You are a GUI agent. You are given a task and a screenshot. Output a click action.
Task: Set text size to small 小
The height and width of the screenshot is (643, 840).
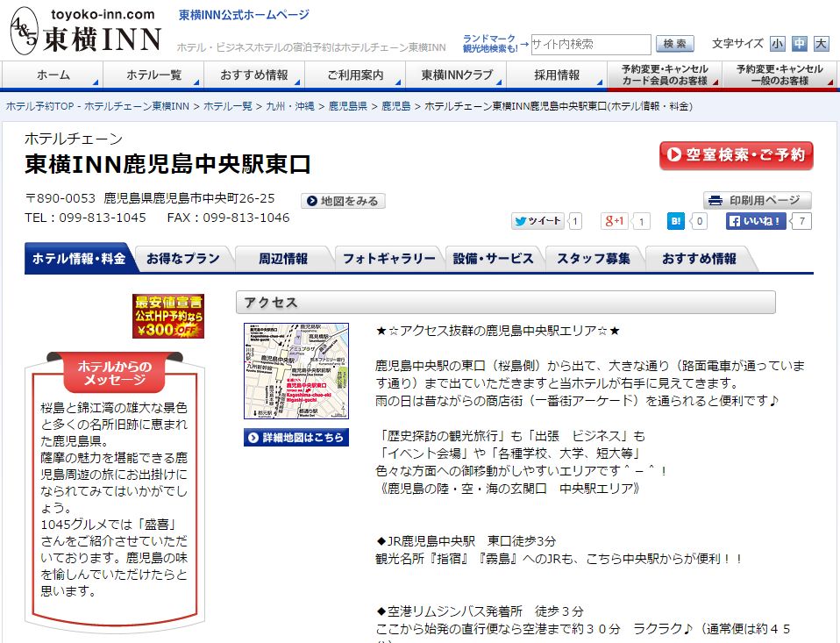point(778,43)
